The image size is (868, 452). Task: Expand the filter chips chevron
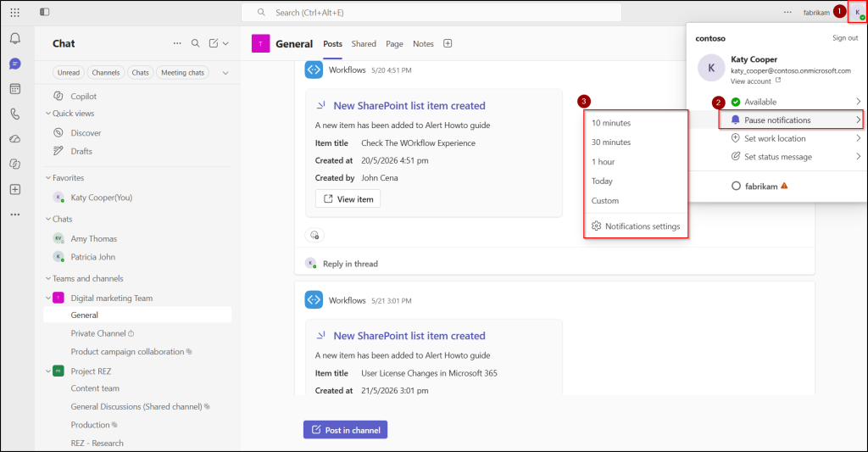pyautogui.click(x=225, y=73)
